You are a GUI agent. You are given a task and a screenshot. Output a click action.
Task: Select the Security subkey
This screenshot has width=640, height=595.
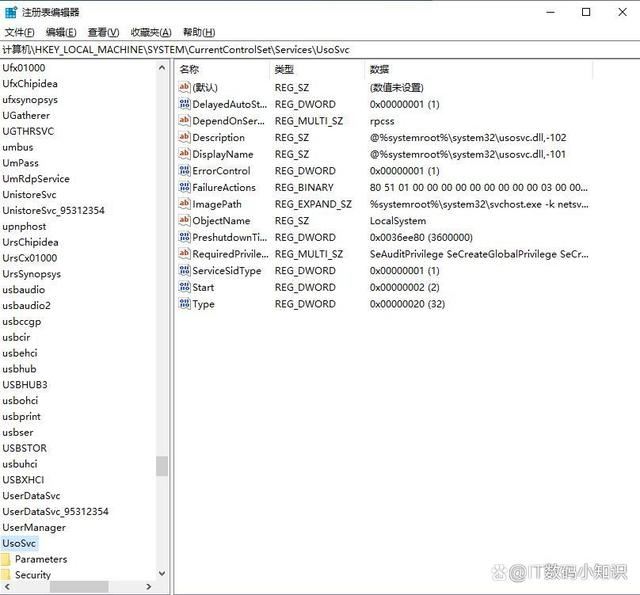pos(33,575)
